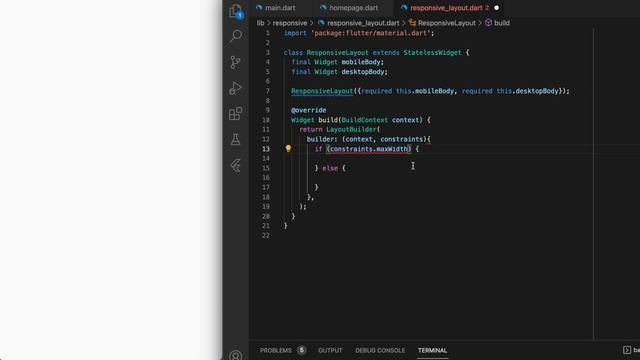Click the '} else {' on line 15
The height and width of the screenshot is (360, 640).
(x=330, y=168)
